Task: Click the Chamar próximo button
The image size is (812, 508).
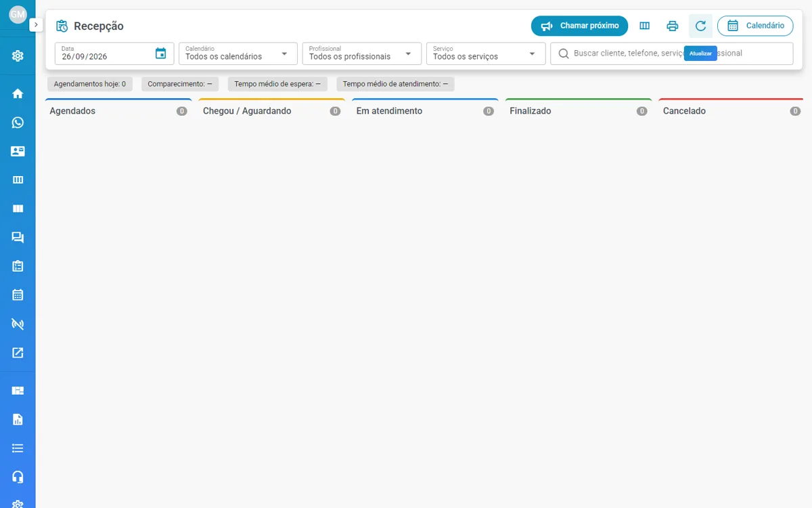Action: 579,26
